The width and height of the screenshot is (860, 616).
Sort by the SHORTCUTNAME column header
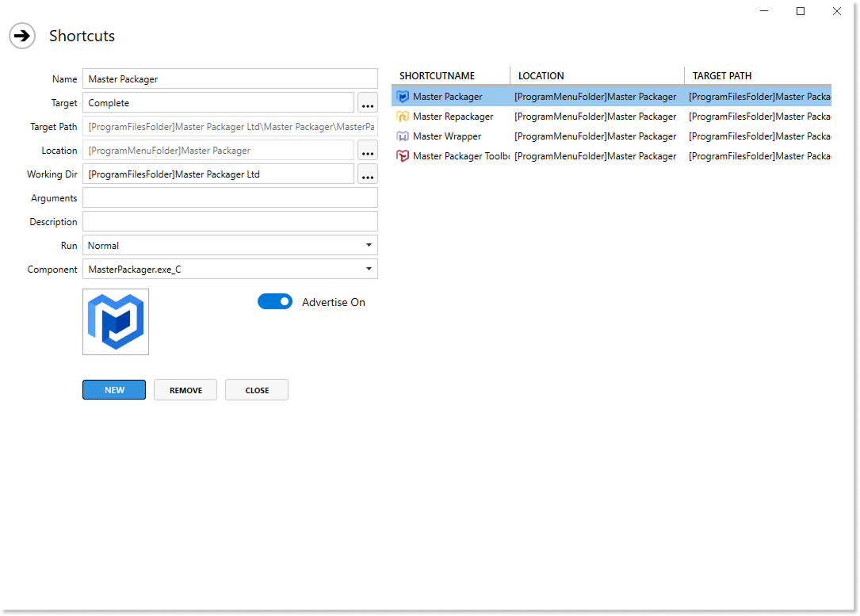point(437,76)
